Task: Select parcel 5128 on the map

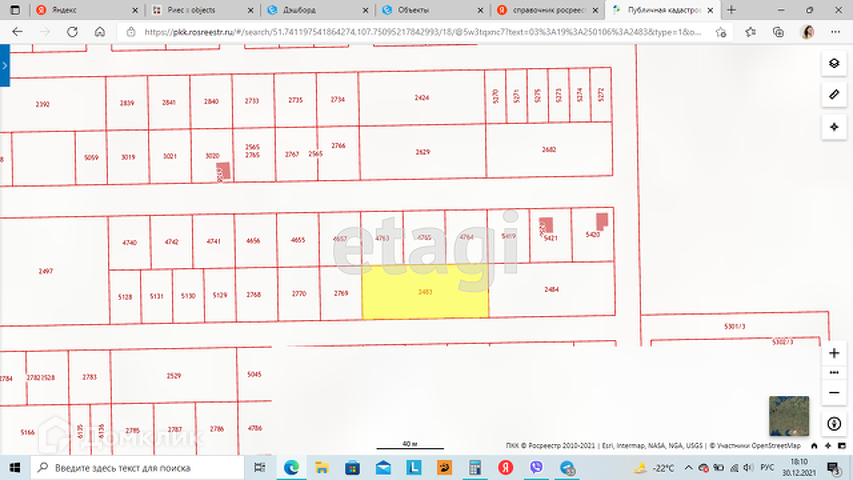Action: tap(125, 297)
